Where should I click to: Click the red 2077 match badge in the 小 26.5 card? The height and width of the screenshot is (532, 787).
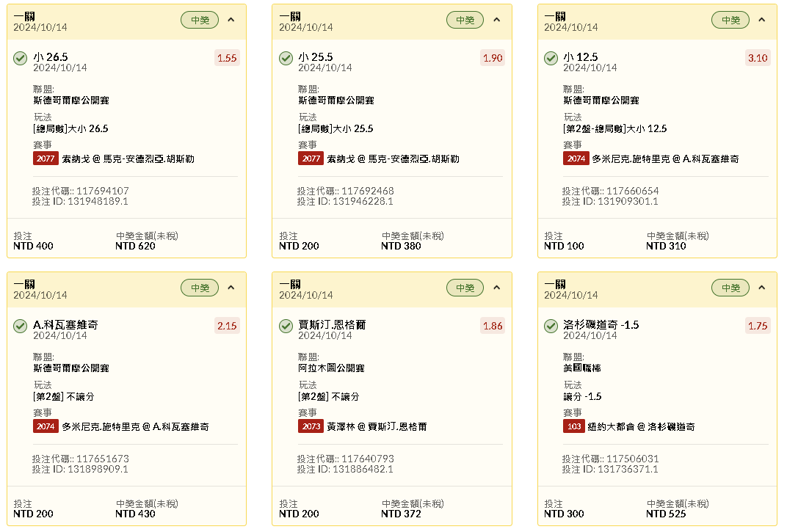46,158
